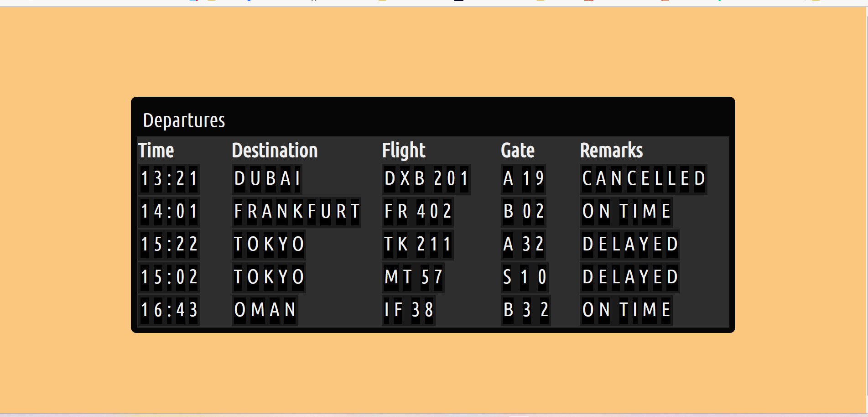Viewport: 868px width, 417px height.
Task: Click the DUBAI destination cell
Action: tap(267, 179)
